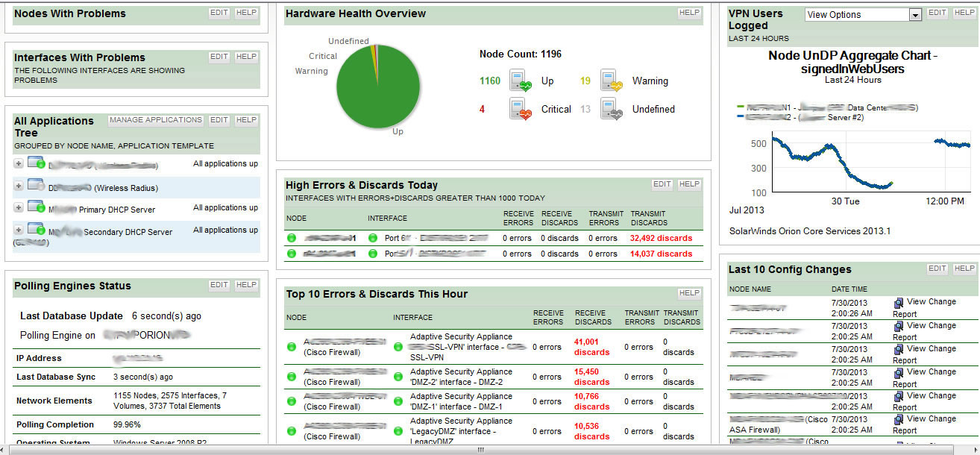The width and height of the screenshot is (980, 455).
Task: Click the 14,037 discards value
Action: (661, 254)
